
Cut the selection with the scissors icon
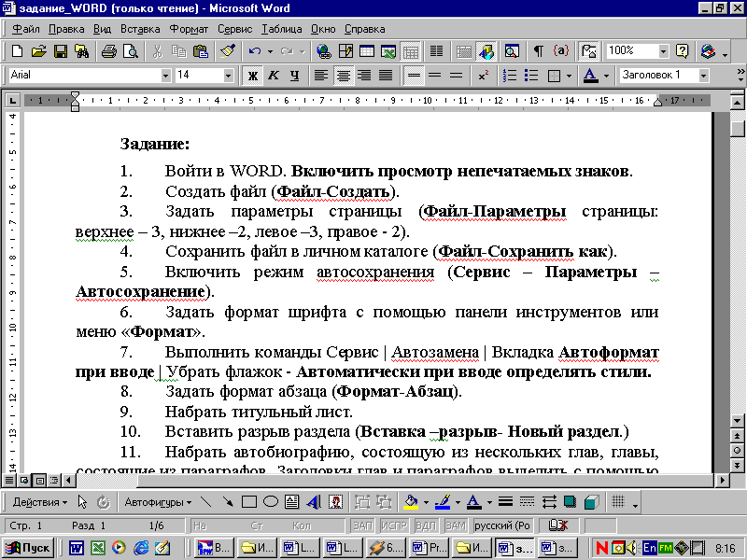tap(157, 51)
